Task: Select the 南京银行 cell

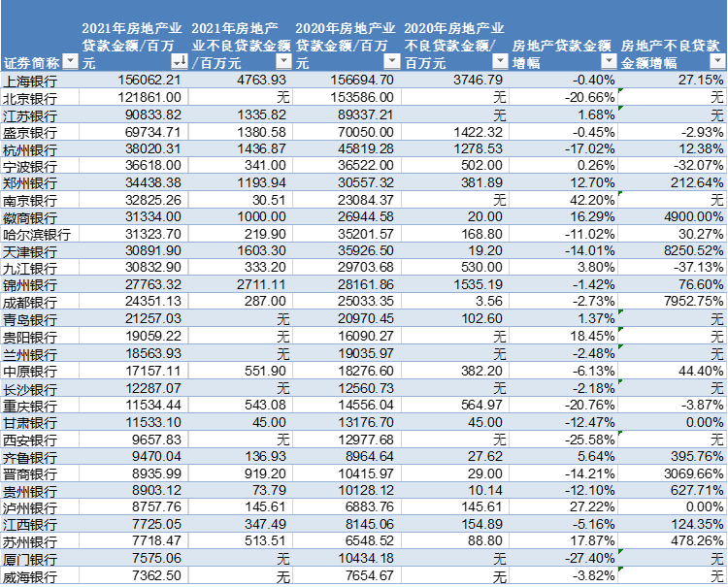Action: tap(41, 200)
